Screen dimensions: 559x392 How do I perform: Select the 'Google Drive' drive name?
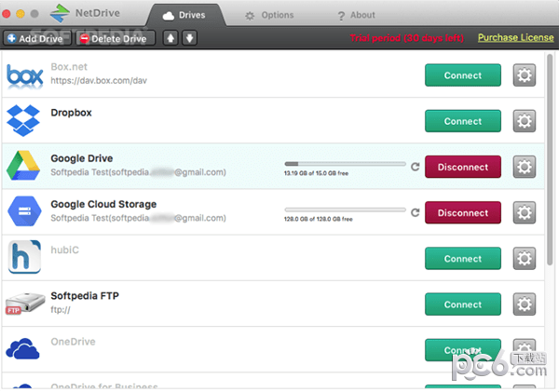(82, 158)
